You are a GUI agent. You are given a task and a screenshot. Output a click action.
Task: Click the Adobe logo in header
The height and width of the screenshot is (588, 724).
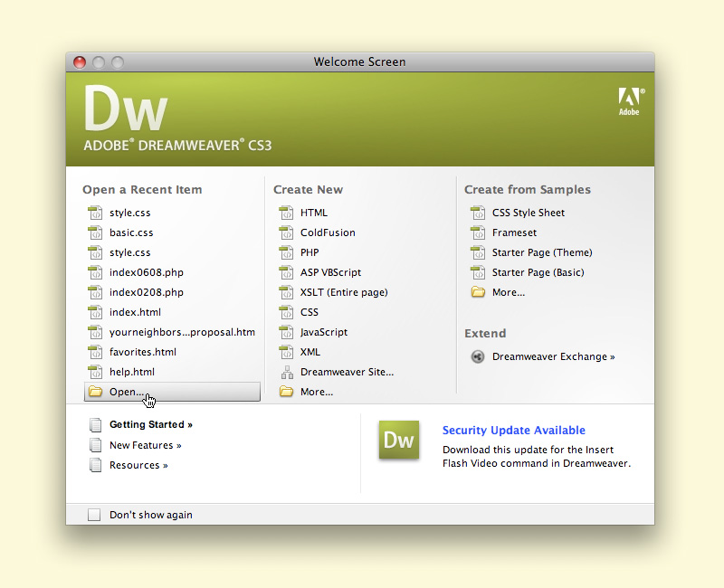(629, 101)
